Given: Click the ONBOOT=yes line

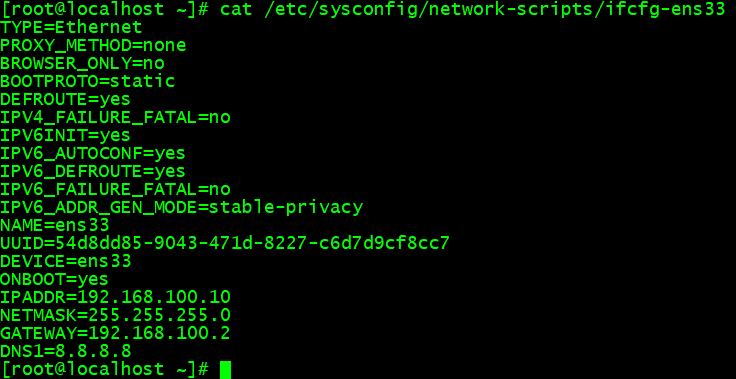Looking at the screenshot, I should point(54,279).
